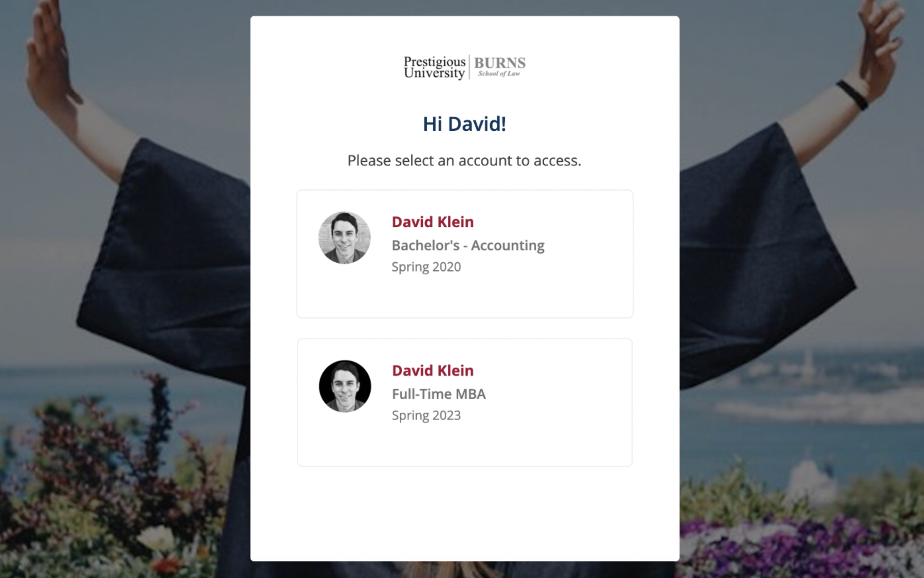Click the 'Please select an account' text

[x=465, y=160]
